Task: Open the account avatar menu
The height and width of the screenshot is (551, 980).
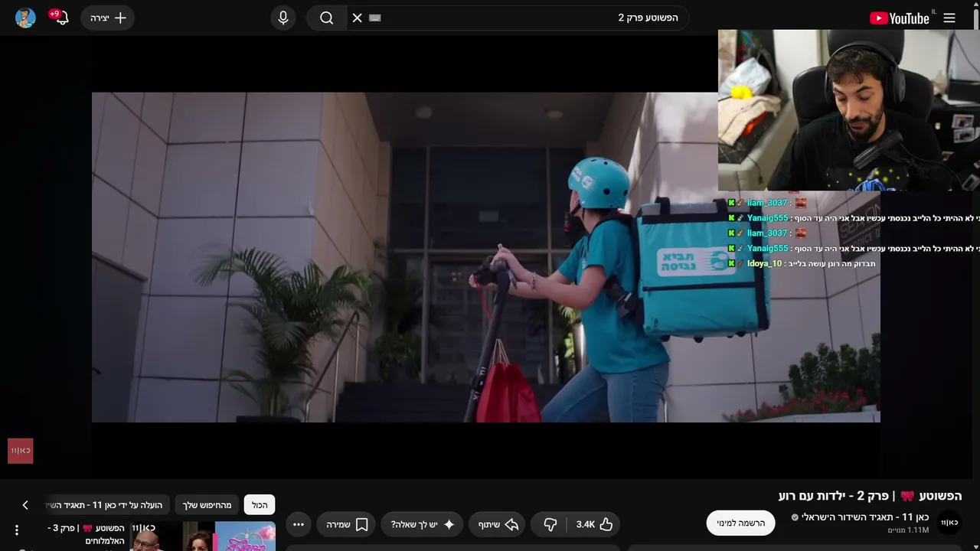Action: click(x=25, y=18)
